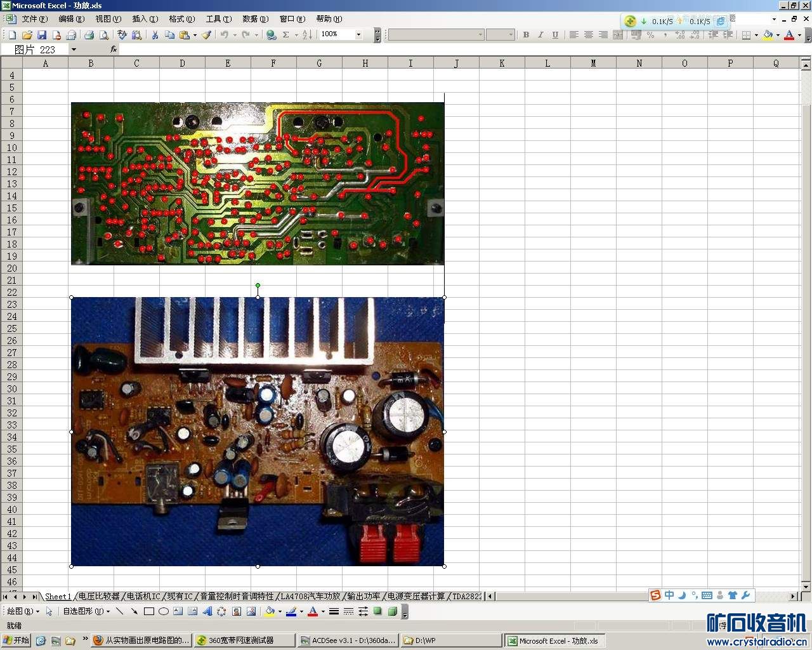
Task: Click the 开始 Start button
Action: pos(16,640)
